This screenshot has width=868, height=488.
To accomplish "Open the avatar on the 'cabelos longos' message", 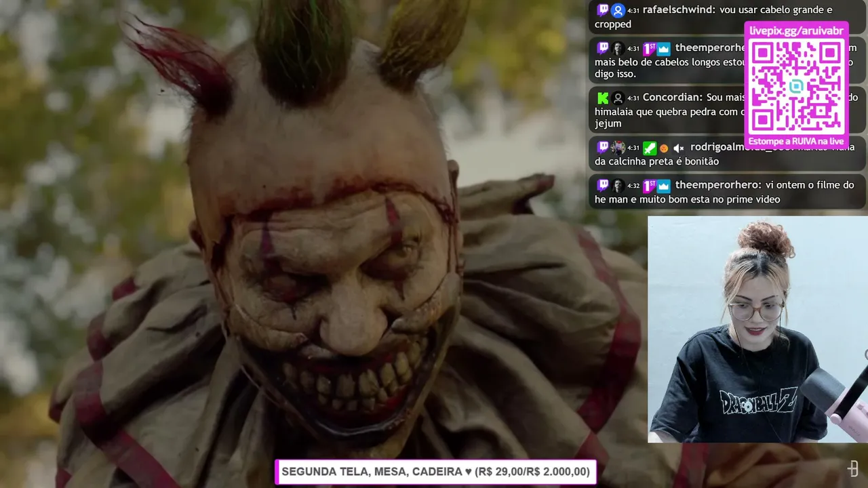I will coord(618,48).
